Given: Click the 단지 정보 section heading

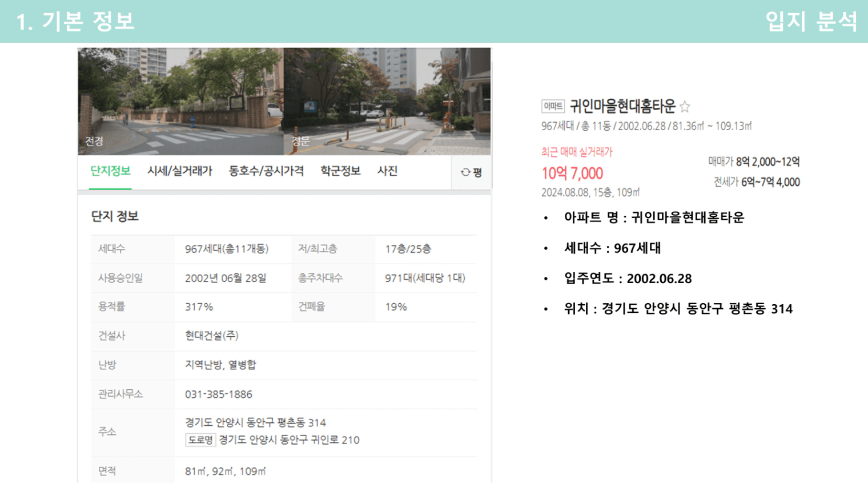Looking at the screenshot, I should (x=115, y=216).
